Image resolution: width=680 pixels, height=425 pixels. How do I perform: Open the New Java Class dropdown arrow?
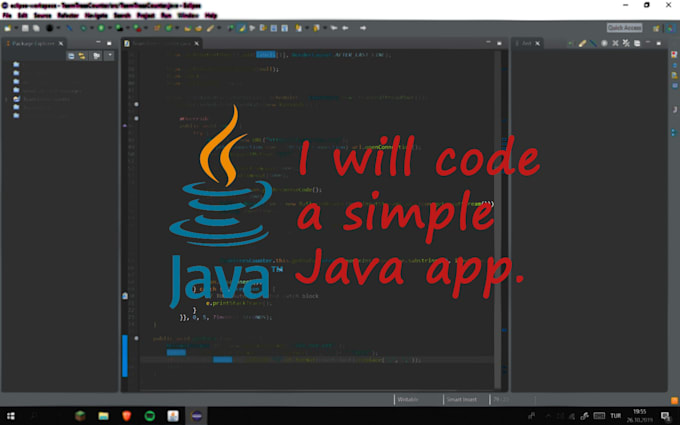177,28
